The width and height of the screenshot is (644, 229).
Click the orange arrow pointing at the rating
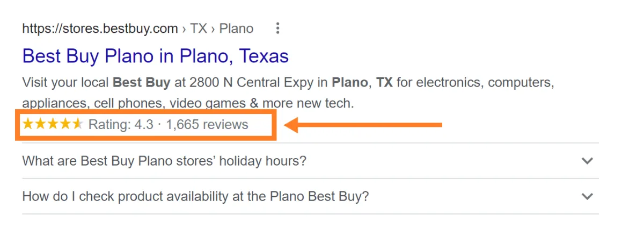(x=363, y=125)
